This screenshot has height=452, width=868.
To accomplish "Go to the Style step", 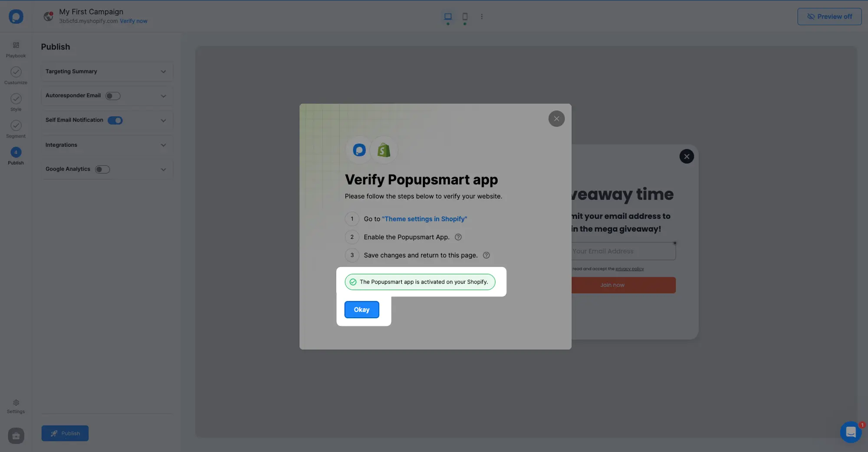I will pos(16,102).
